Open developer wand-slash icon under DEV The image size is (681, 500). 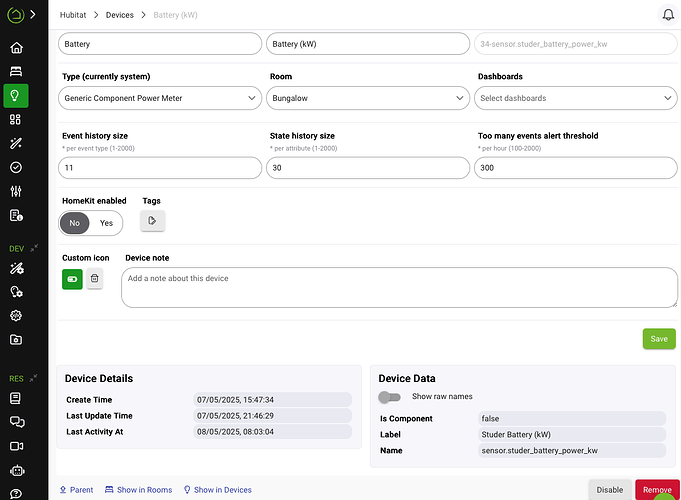[x=17, y=268]
